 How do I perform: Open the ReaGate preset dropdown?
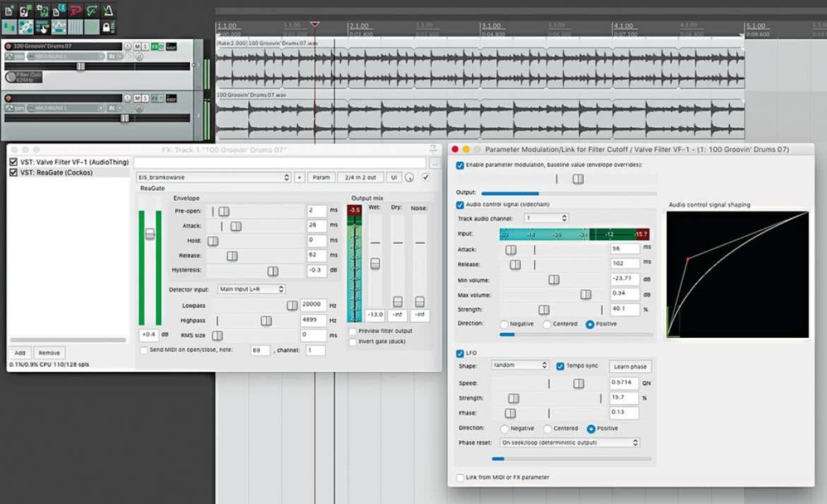(x=213, y=177)
